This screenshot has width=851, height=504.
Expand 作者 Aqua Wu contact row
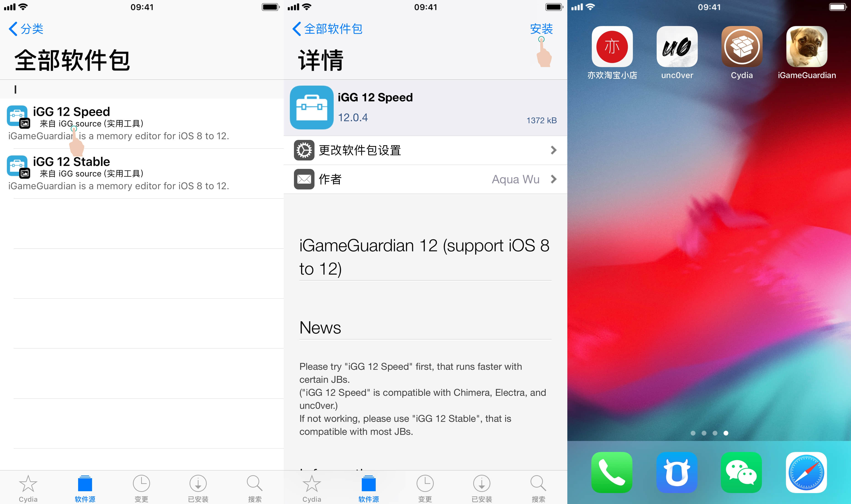[x=425, y=178]
